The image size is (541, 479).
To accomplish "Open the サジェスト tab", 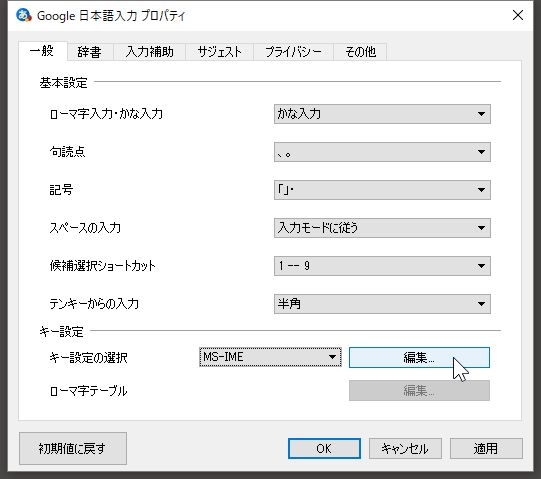I will point(219,52).
